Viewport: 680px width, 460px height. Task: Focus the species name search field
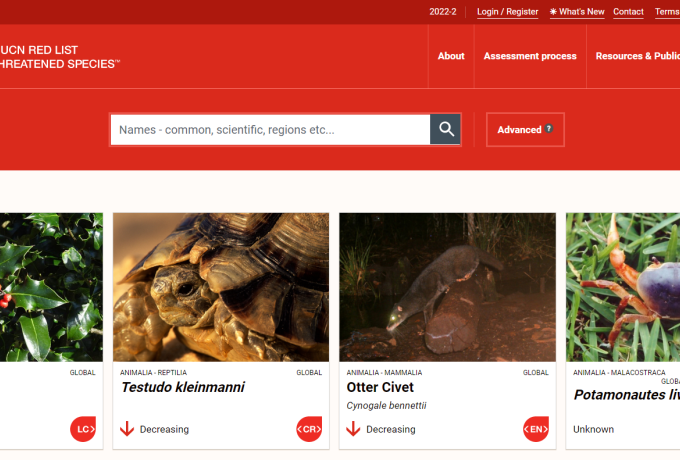pyautogui.click(x=270, y=130)
